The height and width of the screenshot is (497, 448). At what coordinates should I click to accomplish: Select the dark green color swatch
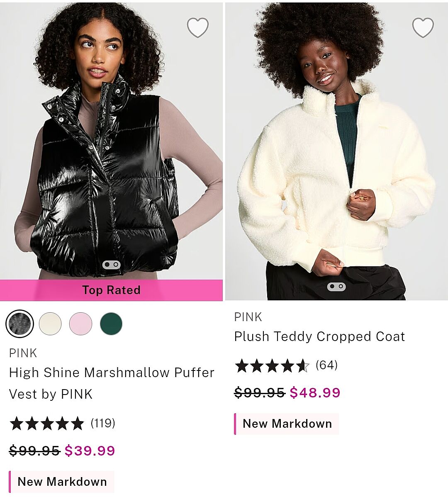click(x=111, y=324)
